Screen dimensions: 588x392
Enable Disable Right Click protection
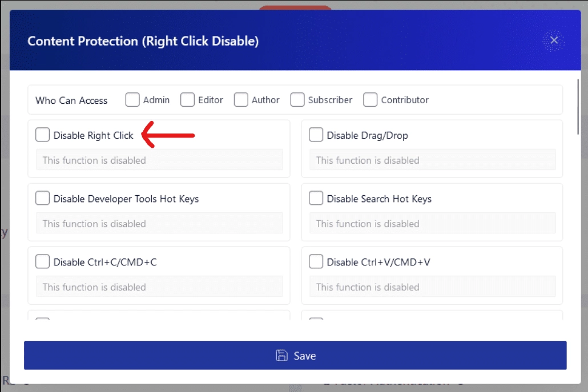[x=42, y=135]
